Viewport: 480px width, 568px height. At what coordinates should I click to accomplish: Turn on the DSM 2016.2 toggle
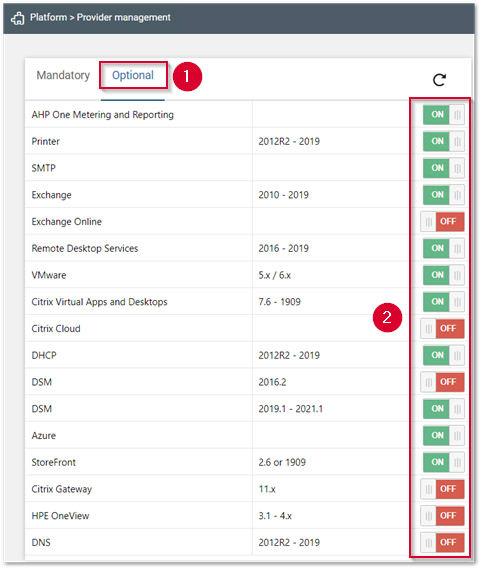[442, 382]
